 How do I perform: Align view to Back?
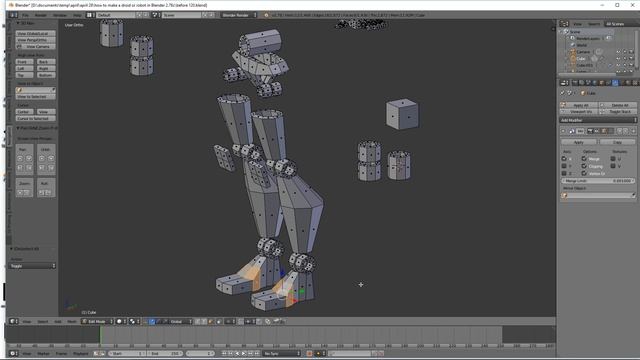46,62
